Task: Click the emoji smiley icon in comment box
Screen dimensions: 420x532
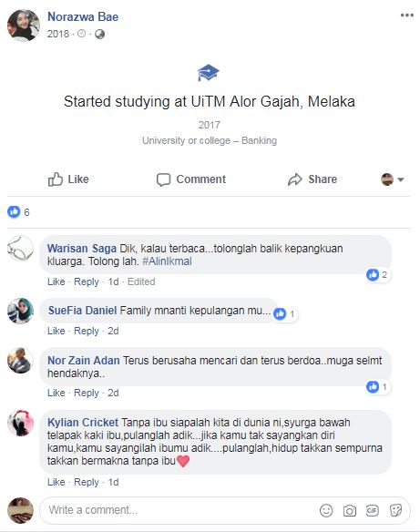Action: (x=326, y=510)
